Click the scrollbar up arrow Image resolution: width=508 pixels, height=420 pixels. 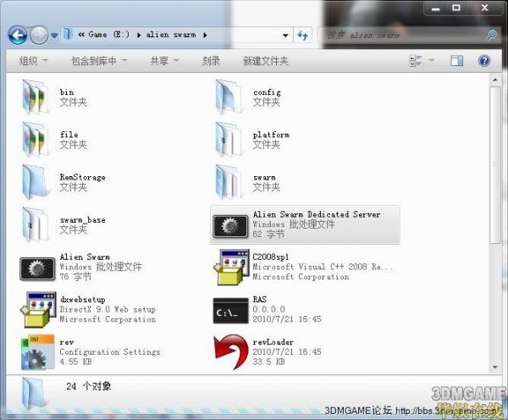click(x=494, y=80)
